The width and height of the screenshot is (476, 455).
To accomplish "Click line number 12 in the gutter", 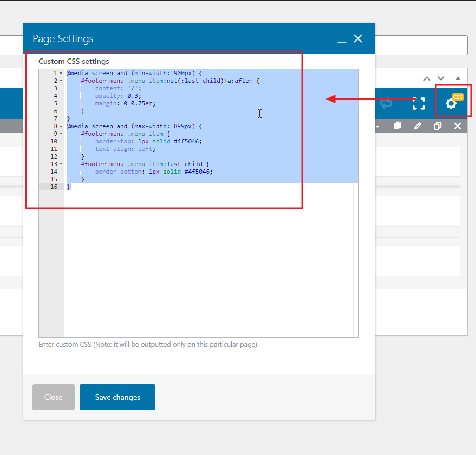I will (x=54, y=156).
